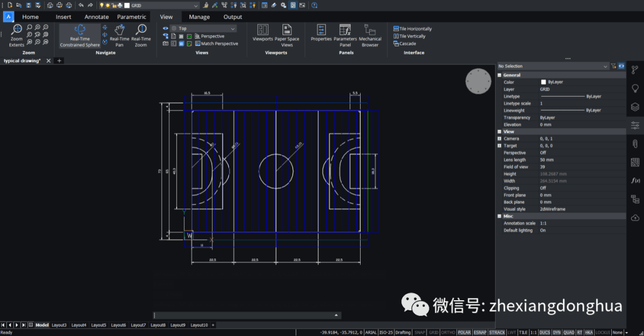Click the Cascade windows button
The width and height of the screenshot is (644, 336).
tap(405, 44)
